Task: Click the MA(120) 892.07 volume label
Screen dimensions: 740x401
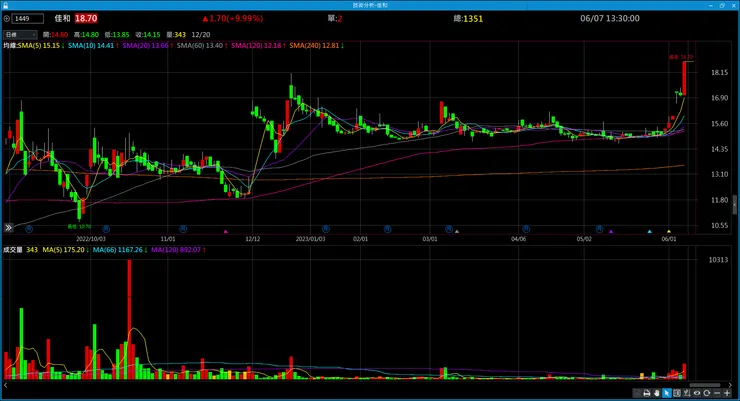Action: 178,250
